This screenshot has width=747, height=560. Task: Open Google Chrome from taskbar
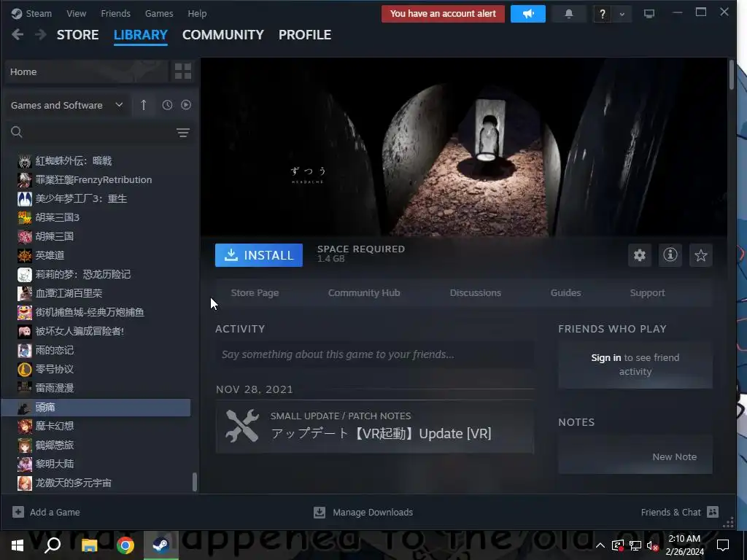pyautogui.click(x=125, y=545)
